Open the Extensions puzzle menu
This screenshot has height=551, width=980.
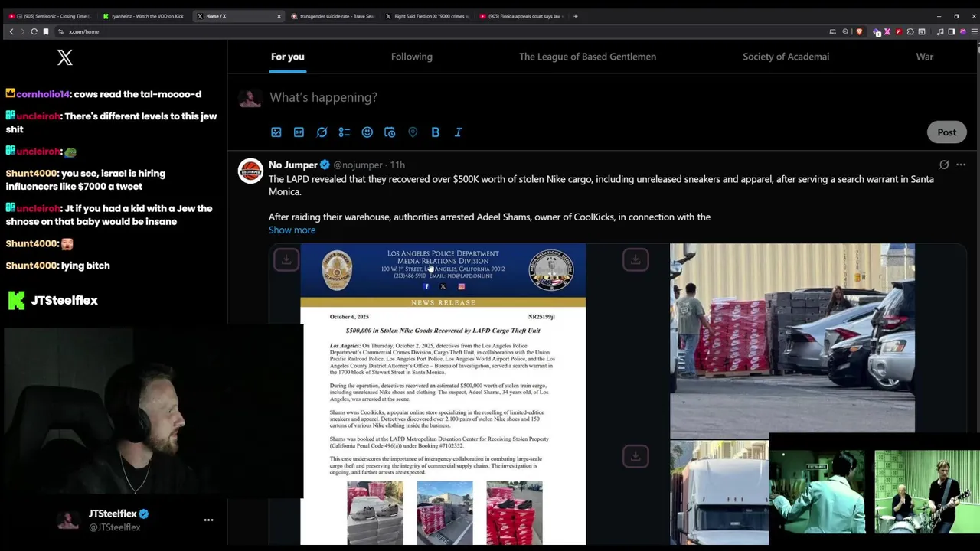tap(910, 31)
